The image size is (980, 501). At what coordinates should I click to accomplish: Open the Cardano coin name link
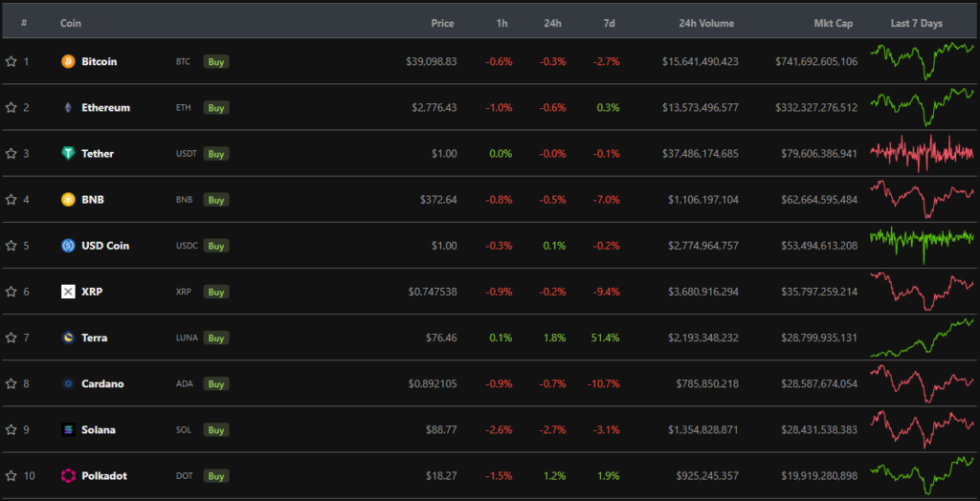(x=101, y=383)
